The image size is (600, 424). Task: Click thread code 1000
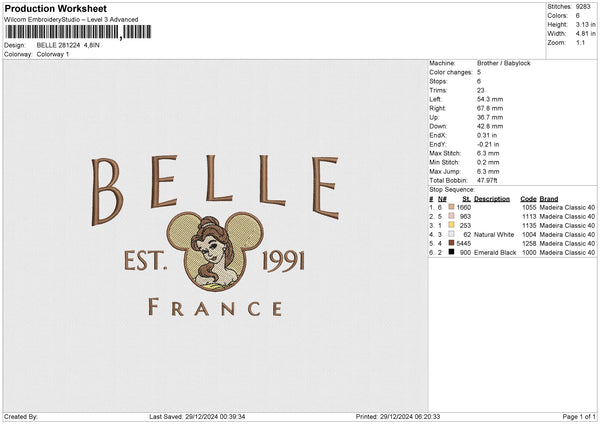529,252
